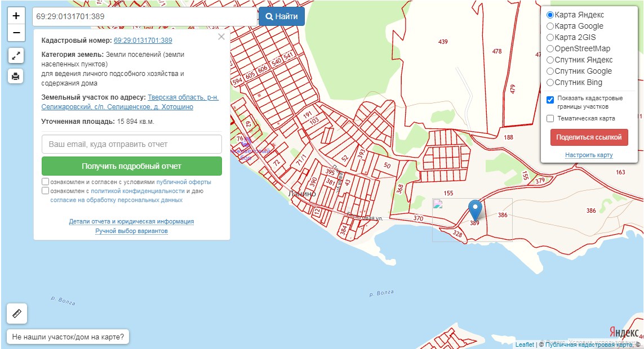
Task: Click Не нашли участок/дом на карте? button
Action: click(68, 337)
